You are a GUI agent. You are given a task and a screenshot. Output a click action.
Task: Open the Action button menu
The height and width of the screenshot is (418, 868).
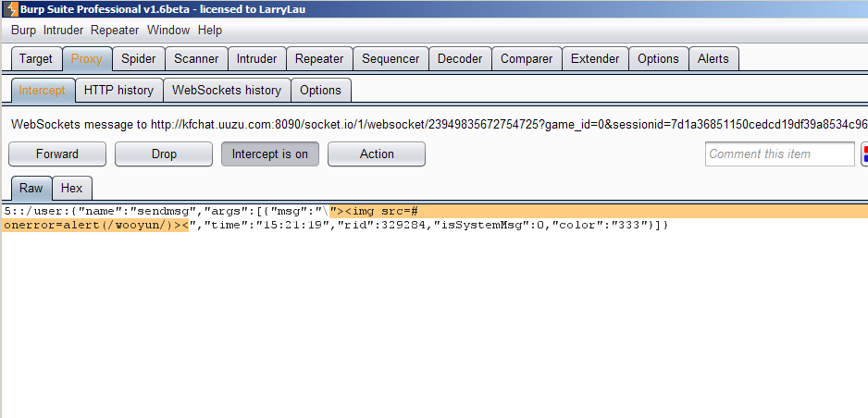tap(377, 154)
